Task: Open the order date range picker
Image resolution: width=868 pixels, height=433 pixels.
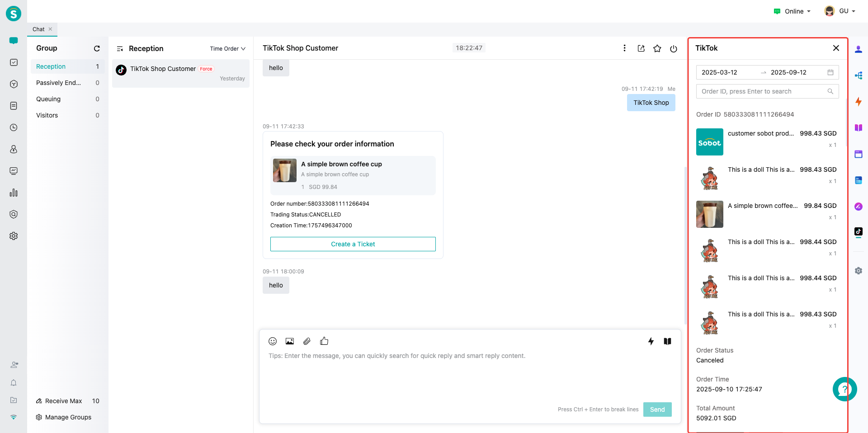Action: click(x=767, y=72)
